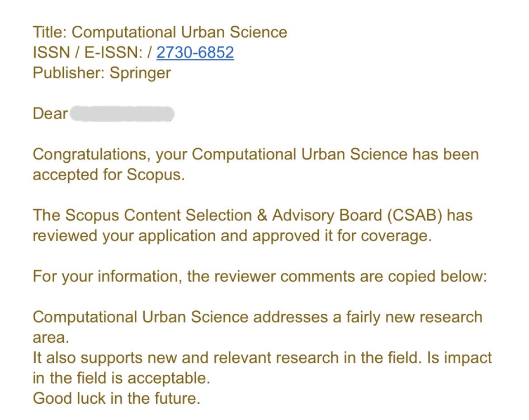Image resolution: width=529 pixels, height=420 pixels.
Task: Click the 'Title: Computational Urban Science' line
Action: point(160,32)
